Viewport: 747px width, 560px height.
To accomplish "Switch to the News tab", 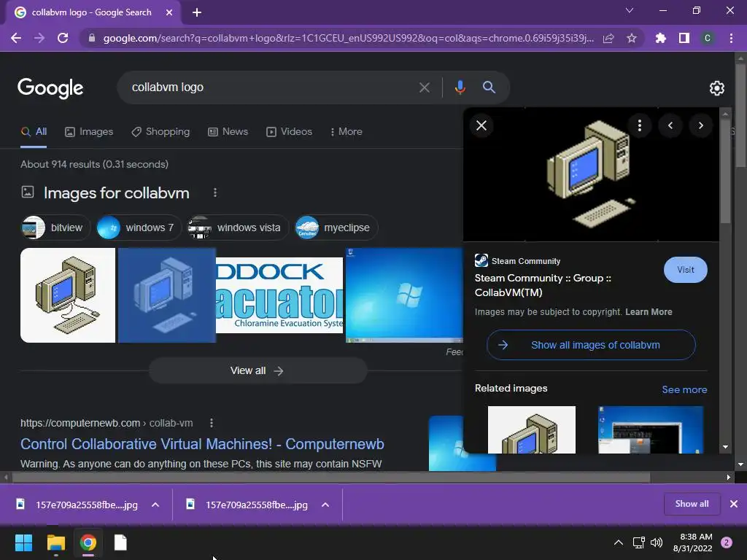I will coord(228,132).
